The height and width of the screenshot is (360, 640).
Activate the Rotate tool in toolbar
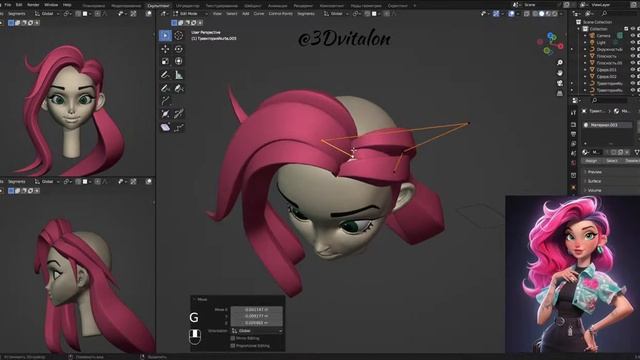tap(179, 49)
